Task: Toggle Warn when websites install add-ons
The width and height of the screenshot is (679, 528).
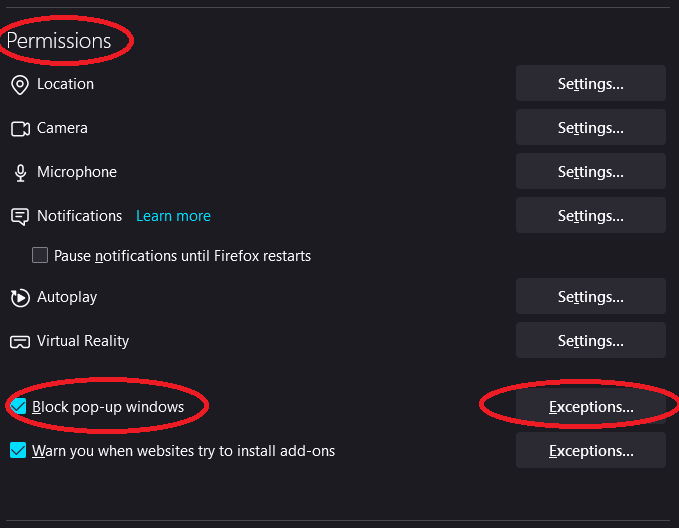Action: pyautogui.click(x=18, y=451)
